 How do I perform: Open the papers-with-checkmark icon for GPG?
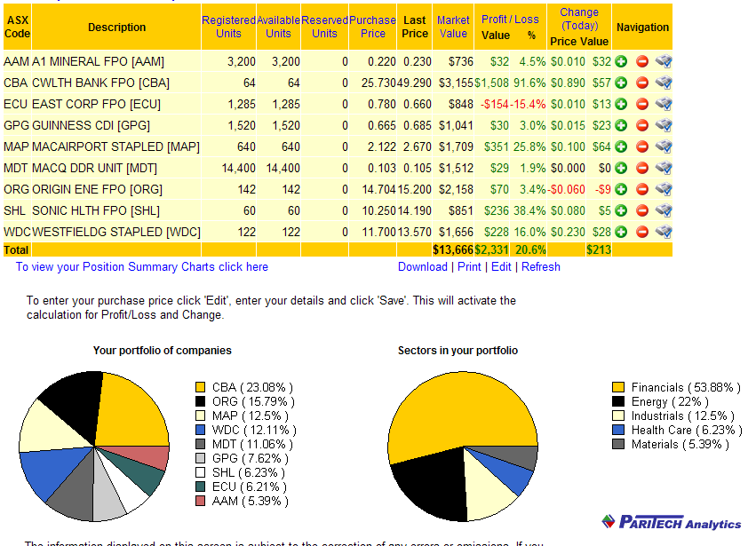tap(664, 125)
